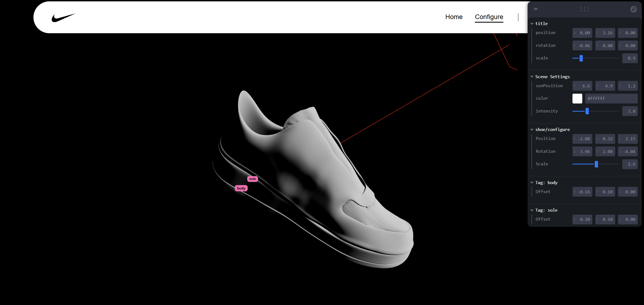The image size is (644, 305).
Task: Click the shoe Rotation Z field
Action: [x=628, y=151]
